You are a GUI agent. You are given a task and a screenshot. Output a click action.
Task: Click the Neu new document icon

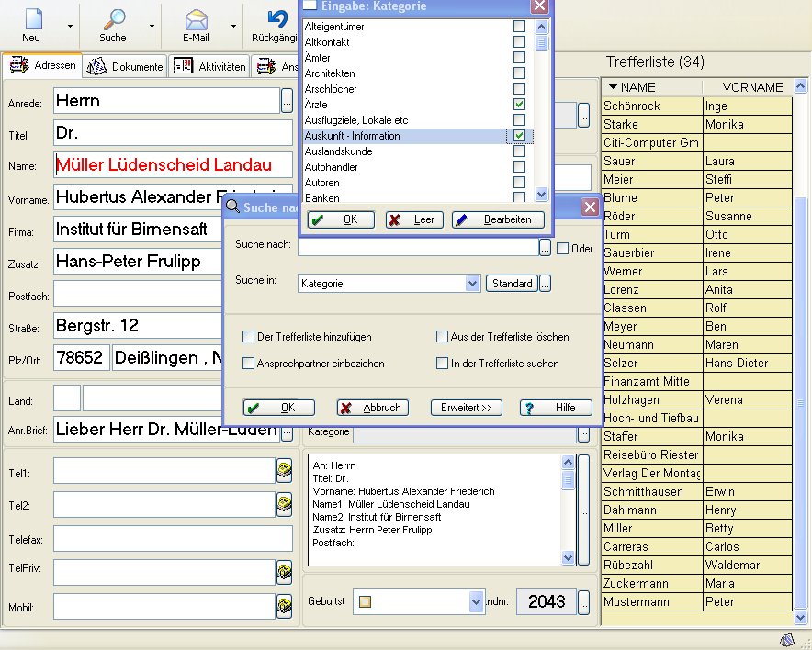coord(33,19)
